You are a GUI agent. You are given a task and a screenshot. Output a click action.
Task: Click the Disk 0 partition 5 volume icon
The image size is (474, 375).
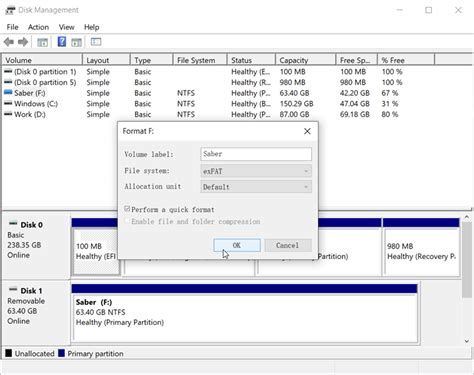click(8, 82)
